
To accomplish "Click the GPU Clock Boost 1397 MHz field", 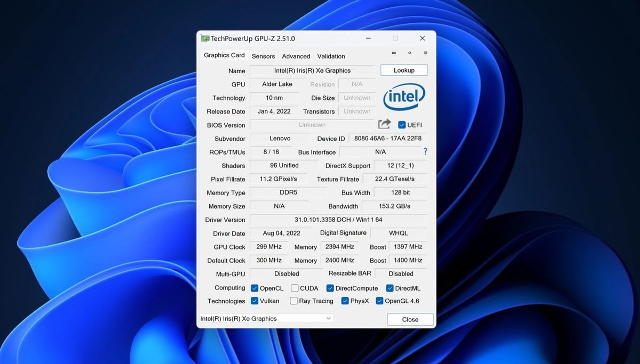I will point(408,247).
